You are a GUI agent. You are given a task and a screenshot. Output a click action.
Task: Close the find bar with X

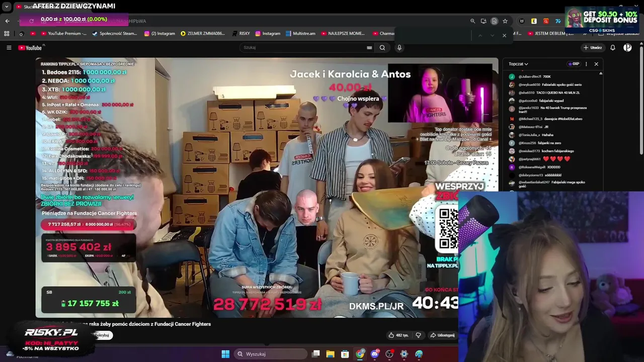point(504,36)
